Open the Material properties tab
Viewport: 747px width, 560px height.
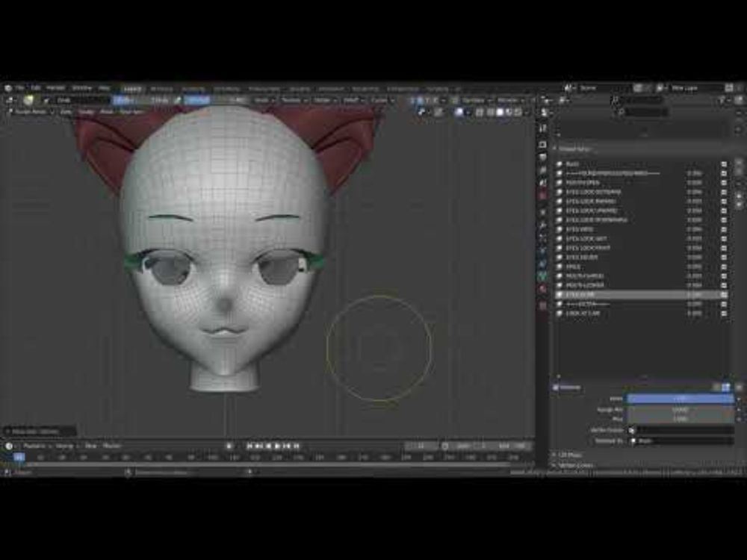pos(543,289)
